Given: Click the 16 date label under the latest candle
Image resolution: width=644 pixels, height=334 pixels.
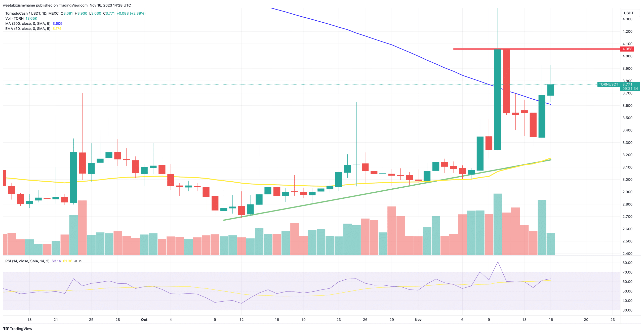Looking at the screenshot, I should click(551, 319).
